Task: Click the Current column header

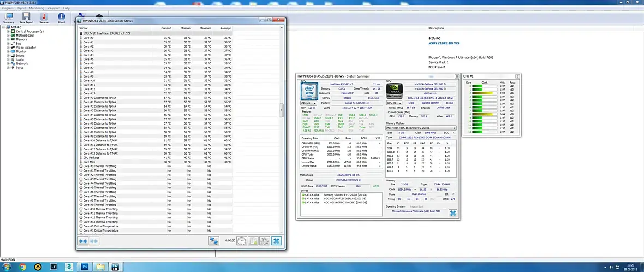Action: tap(166, 28)
